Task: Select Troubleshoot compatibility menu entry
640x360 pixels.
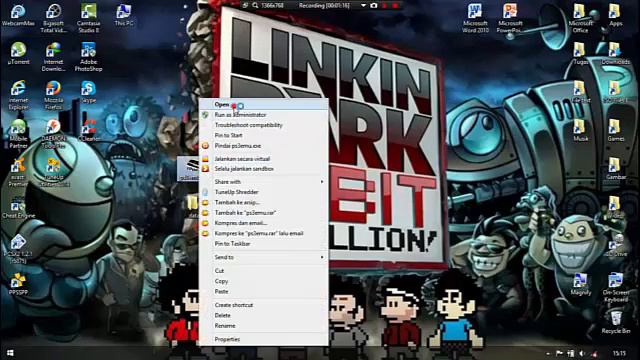Action: point(264,125)
